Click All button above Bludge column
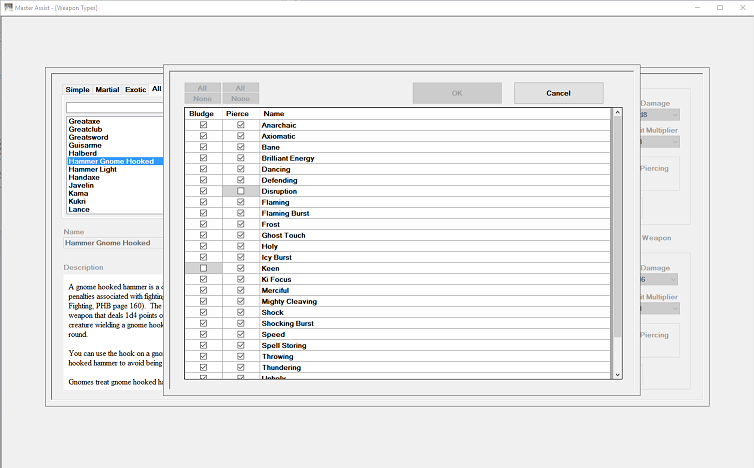 [202, 88]
